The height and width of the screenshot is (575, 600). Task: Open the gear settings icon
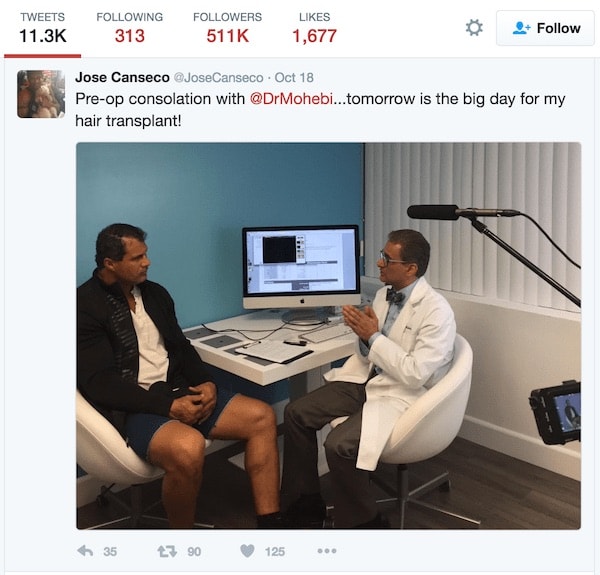coord(474,28)
